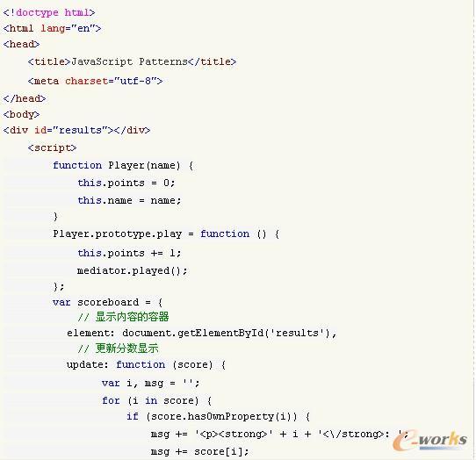
Task: Click the update: function (score) line
Action: click(x=146, y=364)
